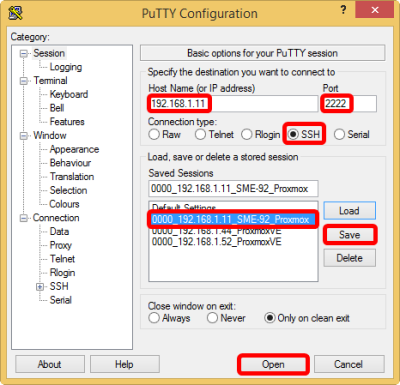Click the Saved Sessions name field
The height and width of the screenshot is (385, 400).
[233, 189]
